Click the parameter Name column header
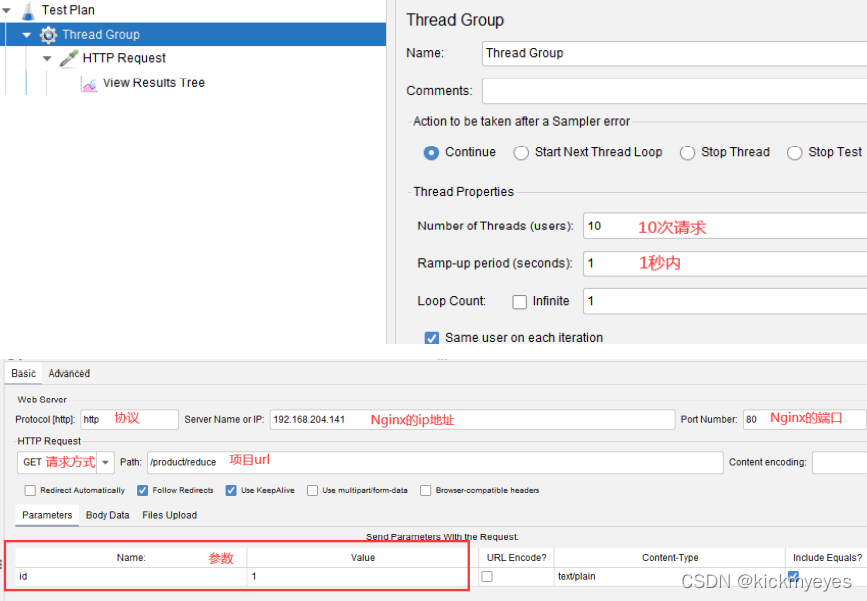 pos(131,558)
